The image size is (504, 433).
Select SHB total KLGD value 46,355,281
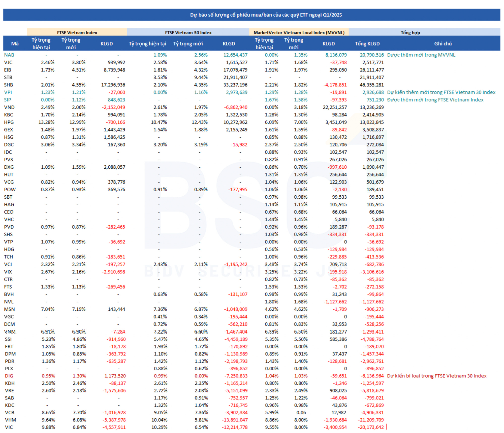(x=371, y=85)
